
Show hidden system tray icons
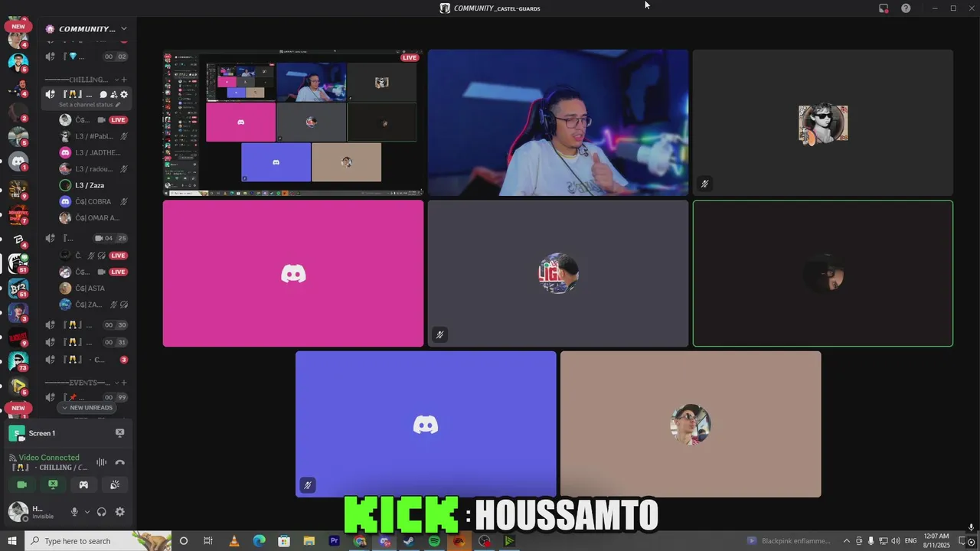coord(846,541)
